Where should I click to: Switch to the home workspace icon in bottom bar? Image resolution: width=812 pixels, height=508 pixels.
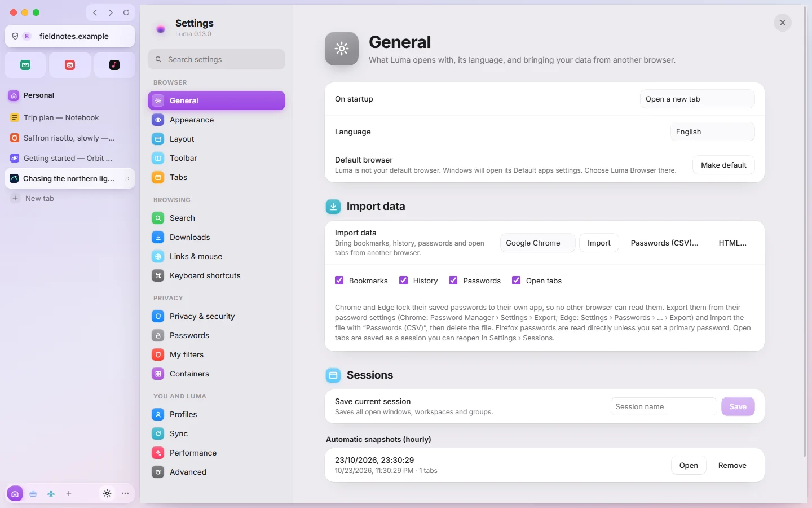(15, 493)
